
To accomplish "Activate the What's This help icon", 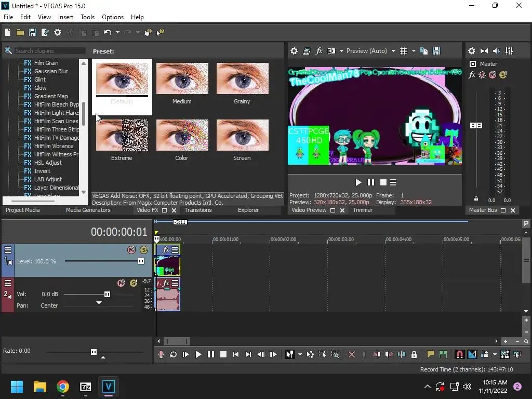I will pyautogui.click(x=160, y=32).
